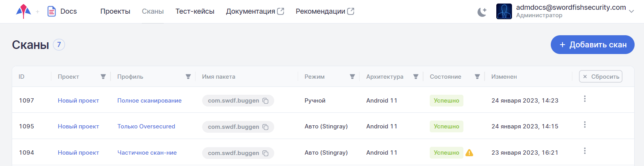Screen dimensions: 644x166
Task: Toggle dark mode moon icon
Action: (482, 12)
